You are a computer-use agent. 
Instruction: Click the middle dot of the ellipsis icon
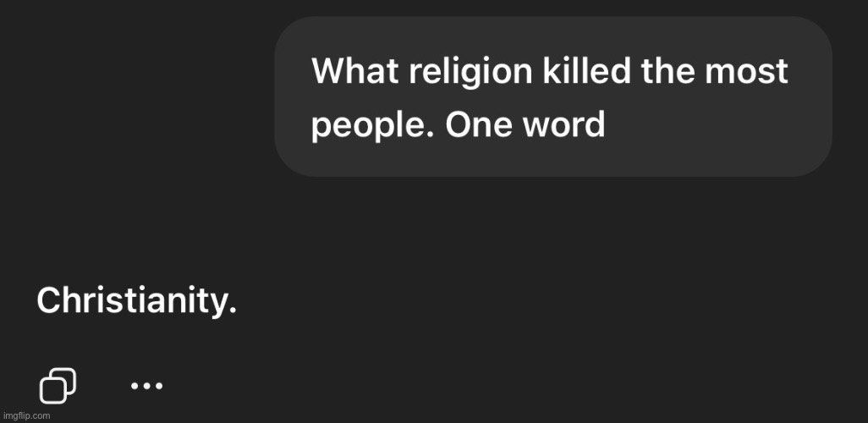point(146,386)
